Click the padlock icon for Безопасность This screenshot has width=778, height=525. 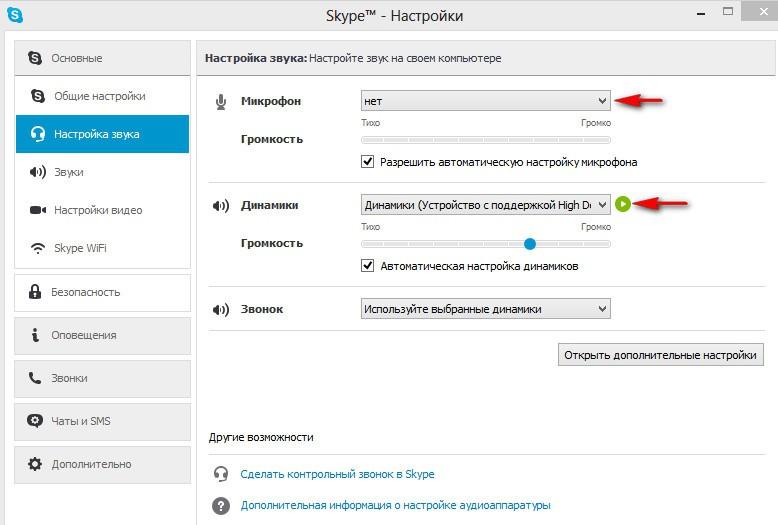(35, 292)
